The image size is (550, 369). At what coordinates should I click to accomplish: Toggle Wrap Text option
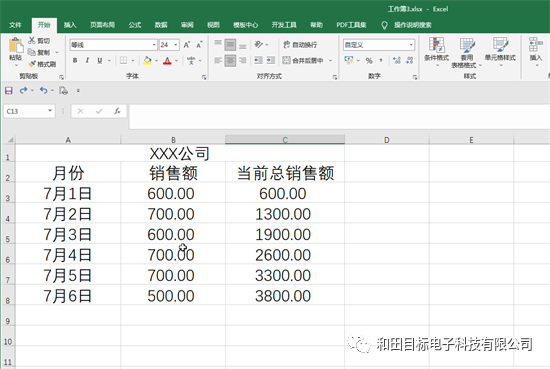click(300, 45)
